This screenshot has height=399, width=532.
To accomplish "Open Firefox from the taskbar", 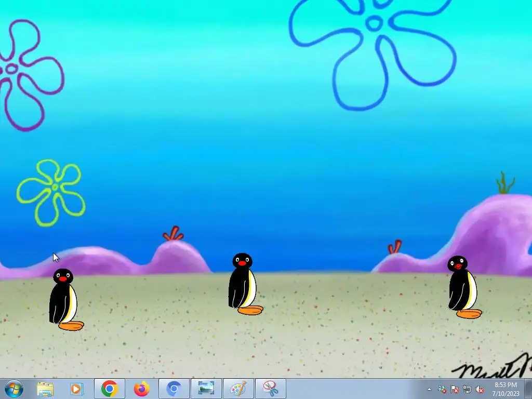I will click(x=141, y=389).
